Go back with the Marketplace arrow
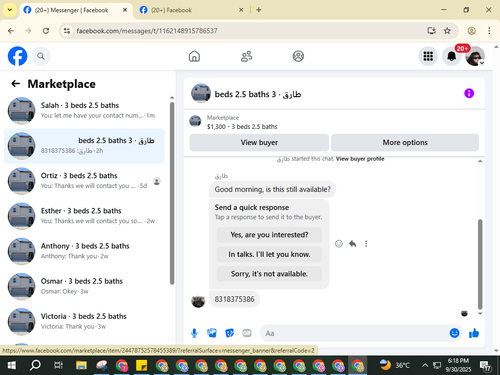This screenshot has height=375, width=500. click(x=15, y=84)
